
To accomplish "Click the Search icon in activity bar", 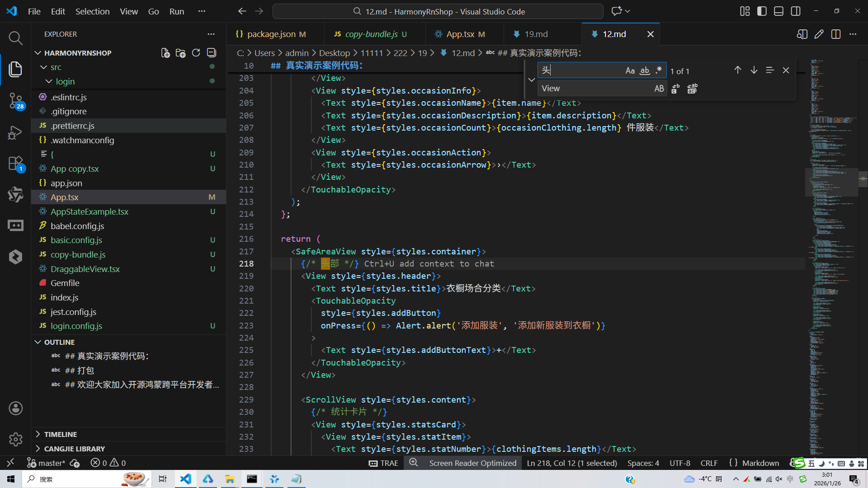I will point(15,38).
